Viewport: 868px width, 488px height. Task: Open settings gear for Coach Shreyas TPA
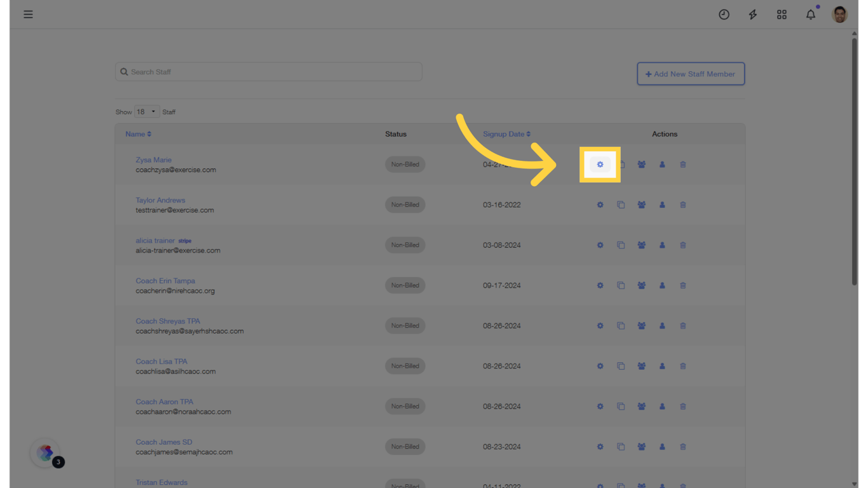pyautogui.click(x=600, y=326)
